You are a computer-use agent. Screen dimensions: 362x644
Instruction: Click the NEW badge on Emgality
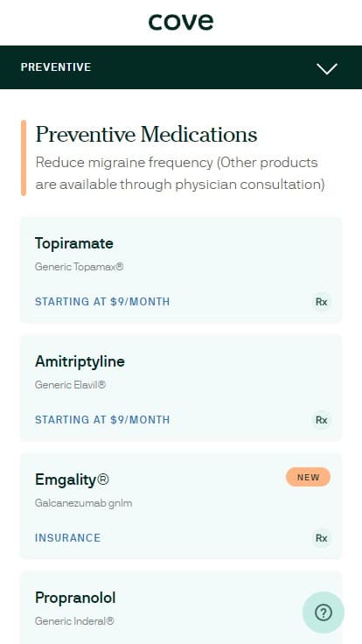(x=309, y=477)
